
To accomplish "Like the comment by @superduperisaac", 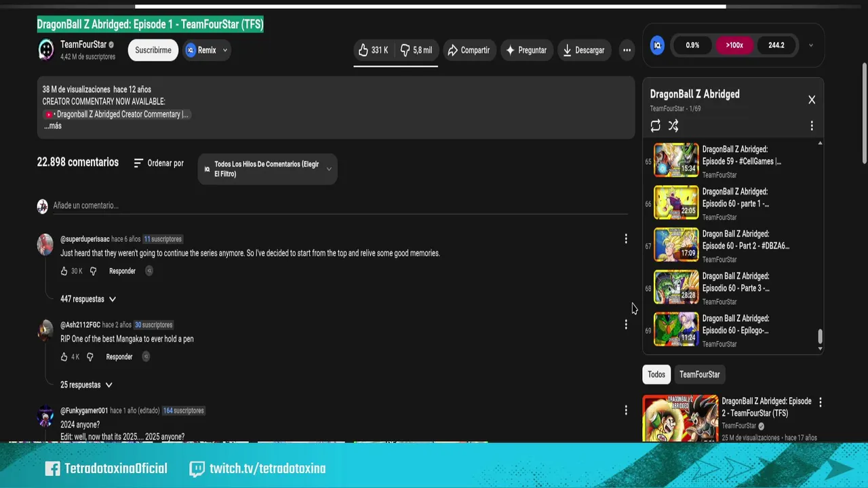I will click(x=64, y=271).
